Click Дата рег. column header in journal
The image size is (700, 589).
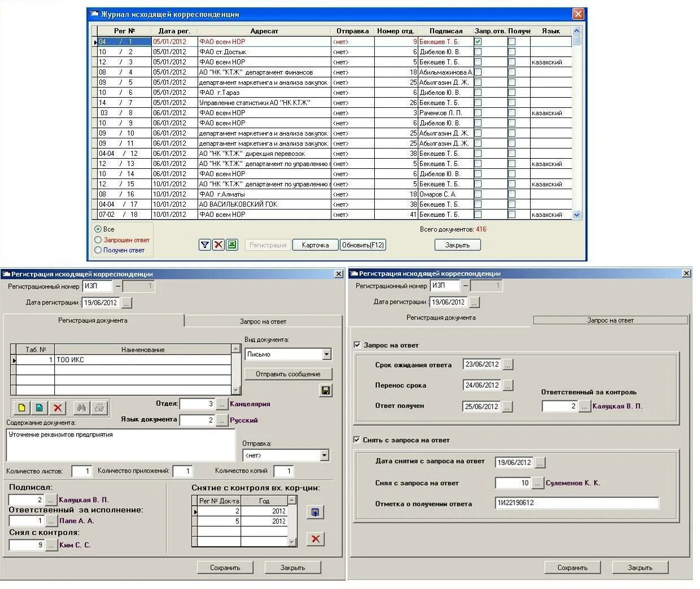[x=174, y=31]
